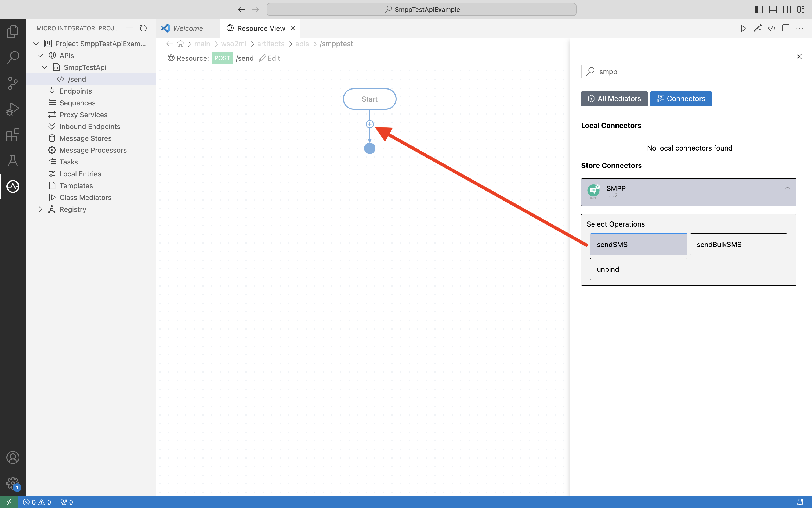Image resolution: width=812 pixels, height=508 pixels.
Task: Open notifications bell in status bar
Action: 801,502
